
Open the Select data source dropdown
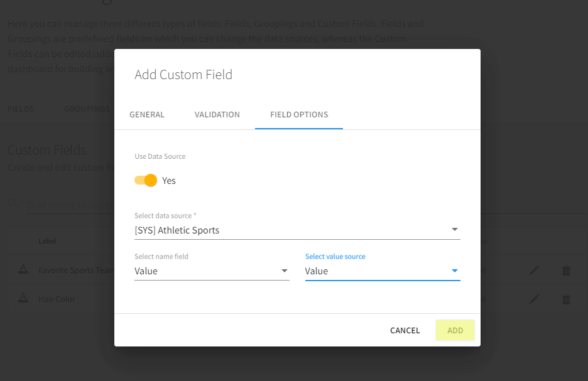point(297,230)
